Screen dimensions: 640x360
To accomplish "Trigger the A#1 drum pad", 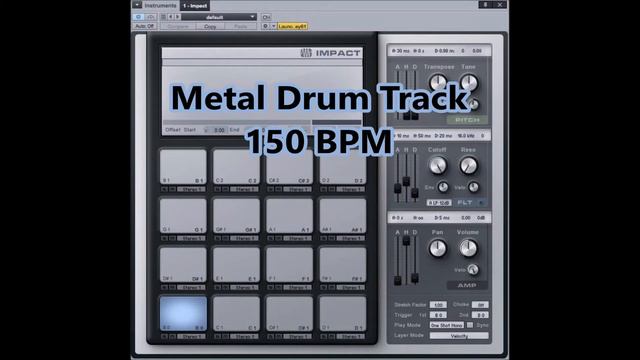I will (343, 216).
